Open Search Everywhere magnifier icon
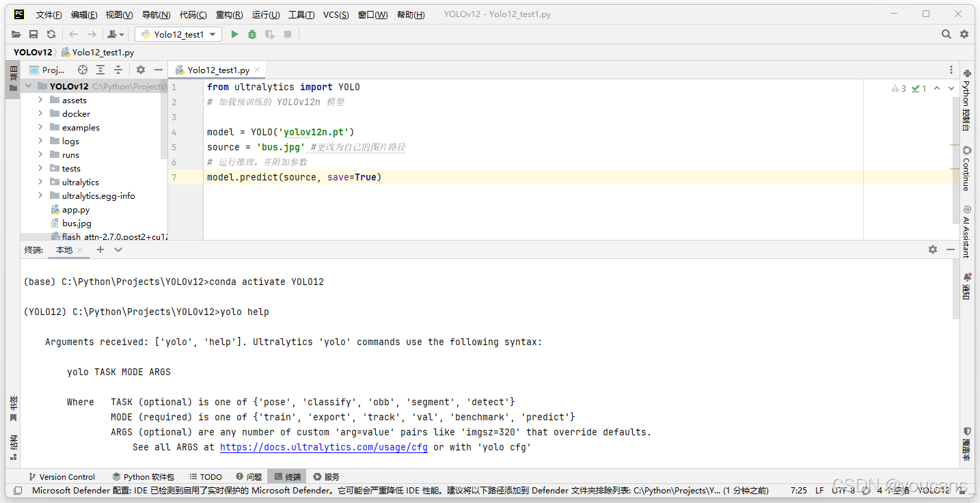 (x=947, y=34)
